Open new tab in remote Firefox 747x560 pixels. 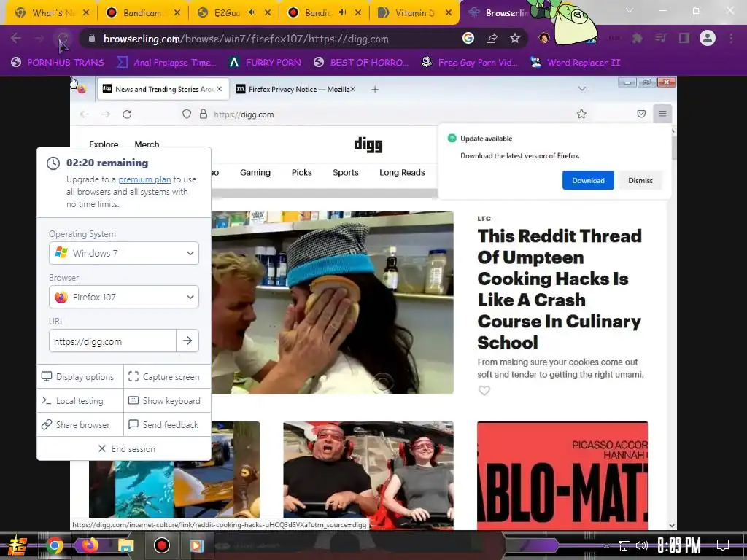pyautogui.click(x=375, y=89)
